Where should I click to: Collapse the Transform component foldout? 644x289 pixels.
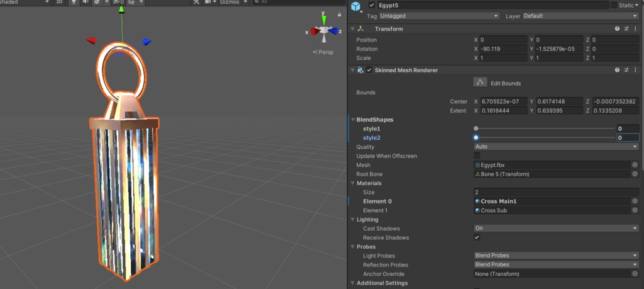pos(352,29)
